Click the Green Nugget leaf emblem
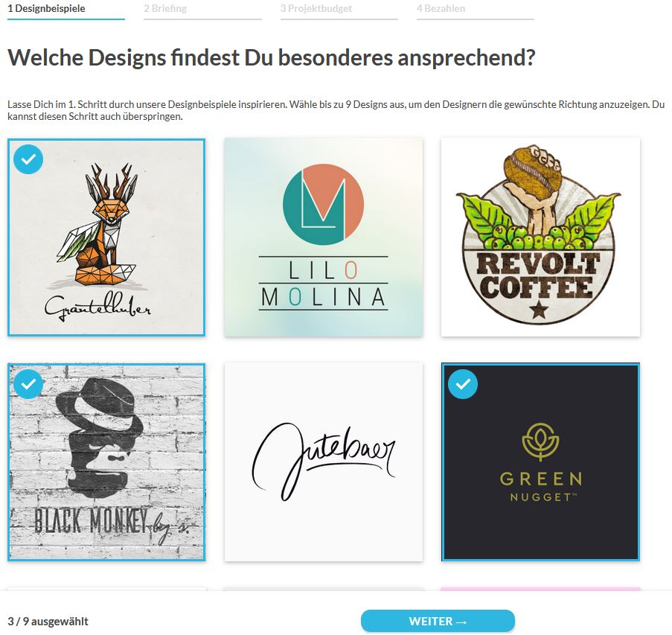 click(x=540, y=441)
